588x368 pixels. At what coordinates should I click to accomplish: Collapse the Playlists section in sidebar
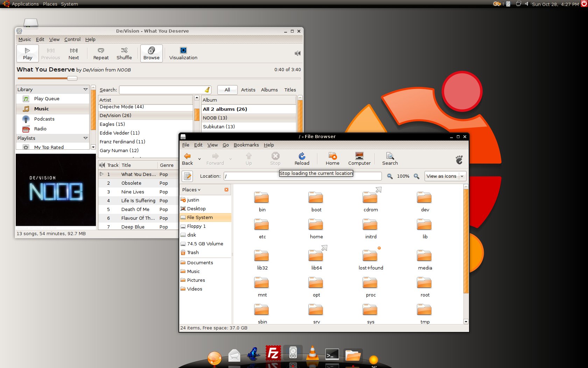pos(85,138)
